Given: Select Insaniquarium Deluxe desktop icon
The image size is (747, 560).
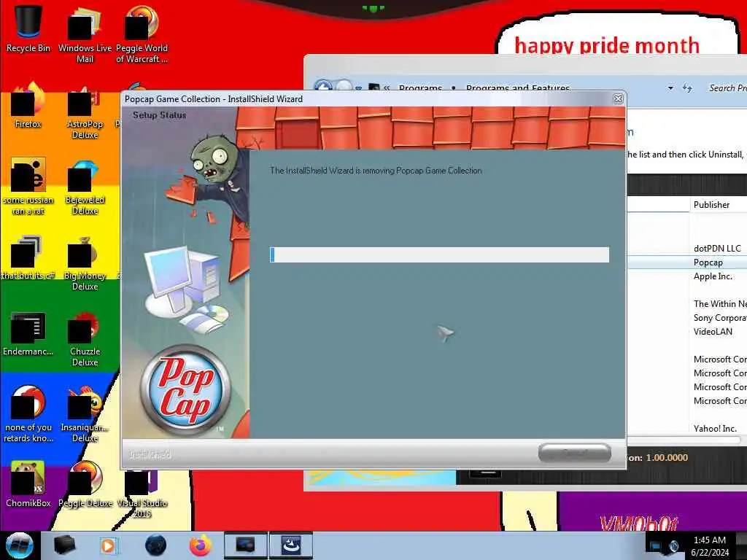Looking at the screenshot, I should [x=85, y=414].
